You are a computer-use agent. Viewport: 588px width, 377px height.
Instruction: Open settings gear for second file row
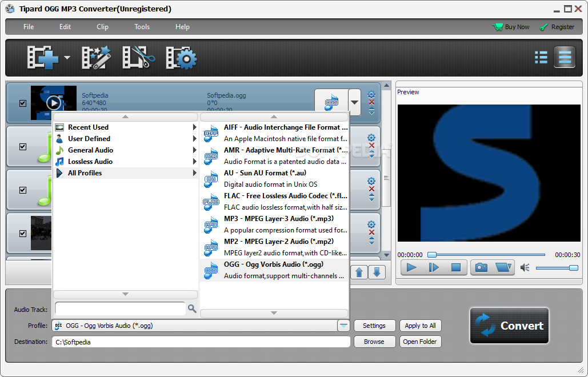[x=371, y=138]
